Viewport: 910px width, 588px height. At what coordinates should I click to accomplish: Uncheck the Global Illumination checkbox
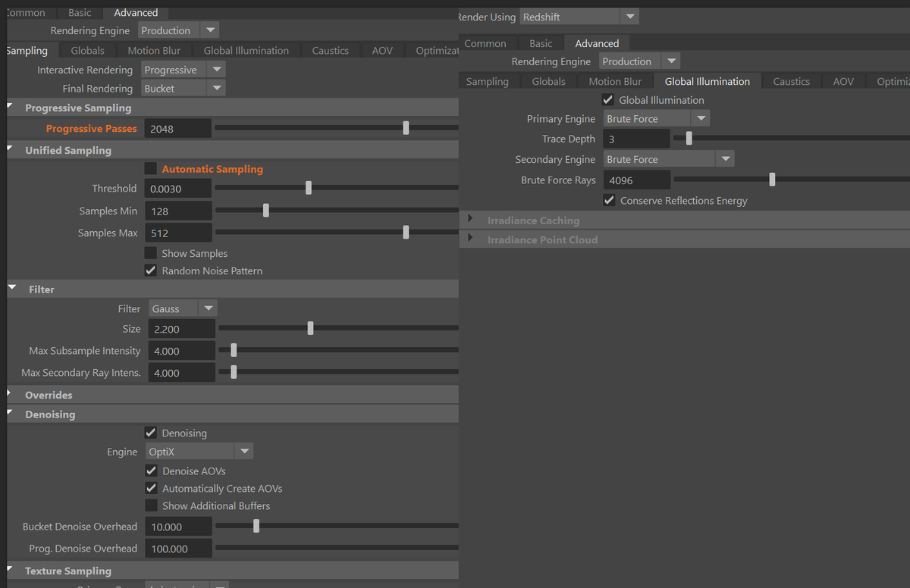click(607, 99)
